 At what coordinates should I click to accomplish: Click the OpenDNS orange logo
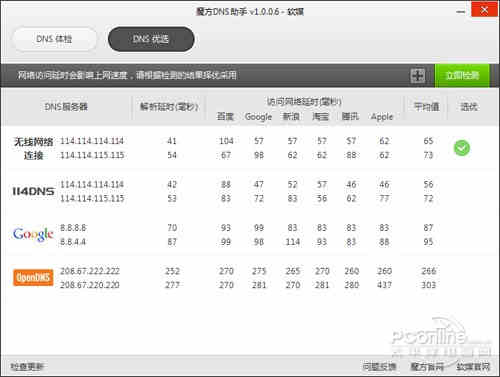33,278
